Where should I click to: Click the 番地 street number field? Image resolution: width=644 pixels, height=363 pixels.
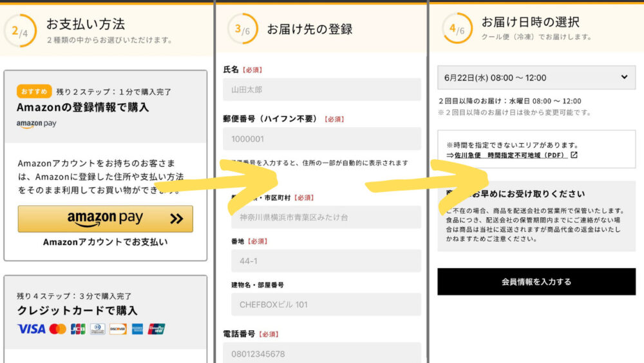(x=326, y=260)
